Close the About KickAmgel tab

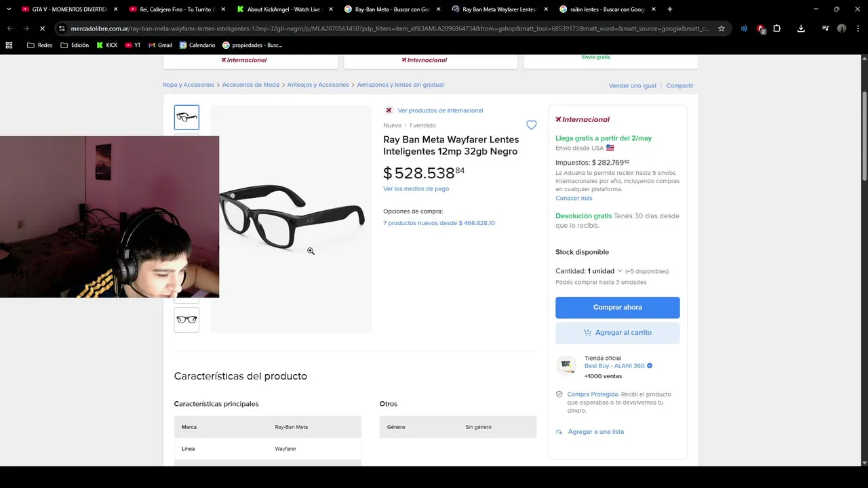coord(331,9)
